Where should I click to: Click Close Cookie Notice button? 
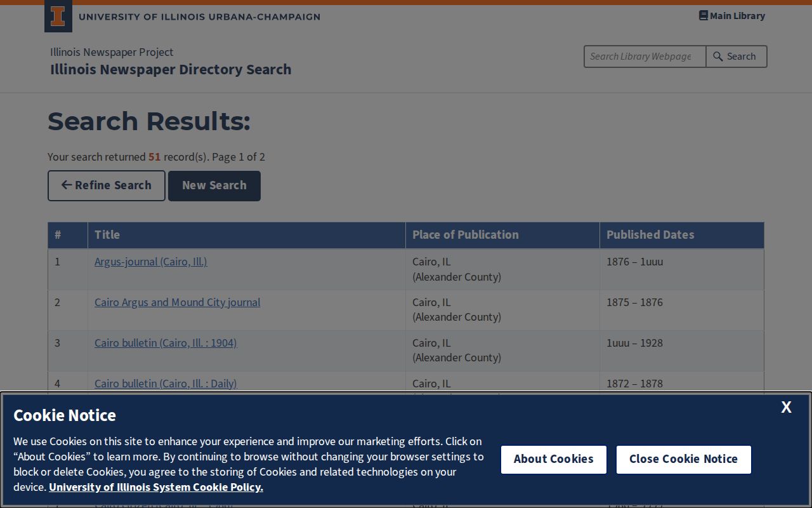683,459
